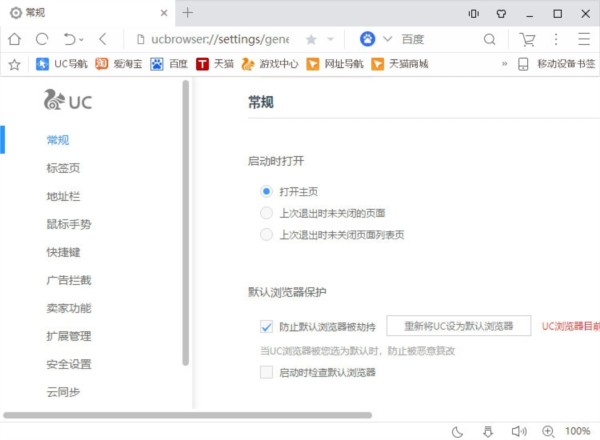Uncheck 防止默认浏览器被劫持 checkbox

[x=266, y=326]
